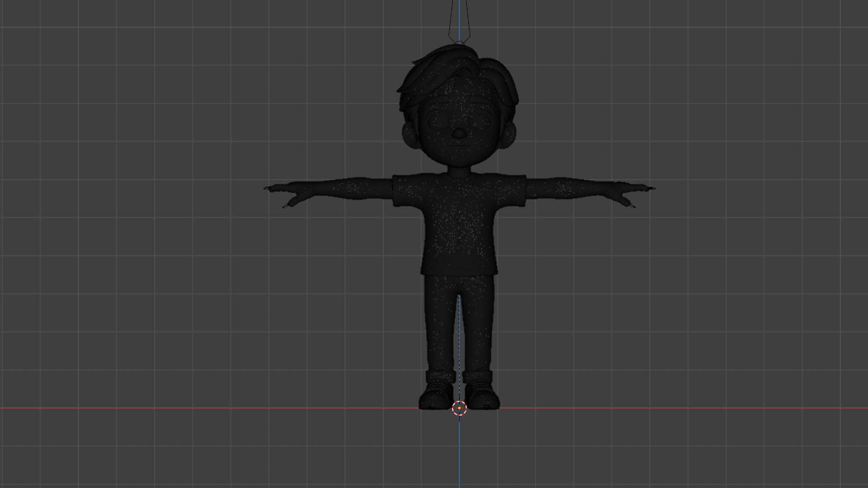Screen dimensions: 868x488
Task: Click the character's nose
Action: (x=459, y=133)
